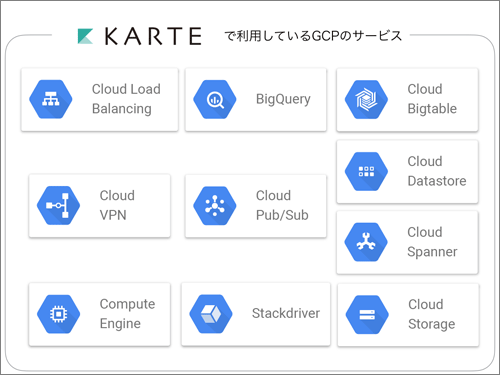Select the 'Cloud Storage' label text
The image size is (500, 375).
[x=432, y=314]
